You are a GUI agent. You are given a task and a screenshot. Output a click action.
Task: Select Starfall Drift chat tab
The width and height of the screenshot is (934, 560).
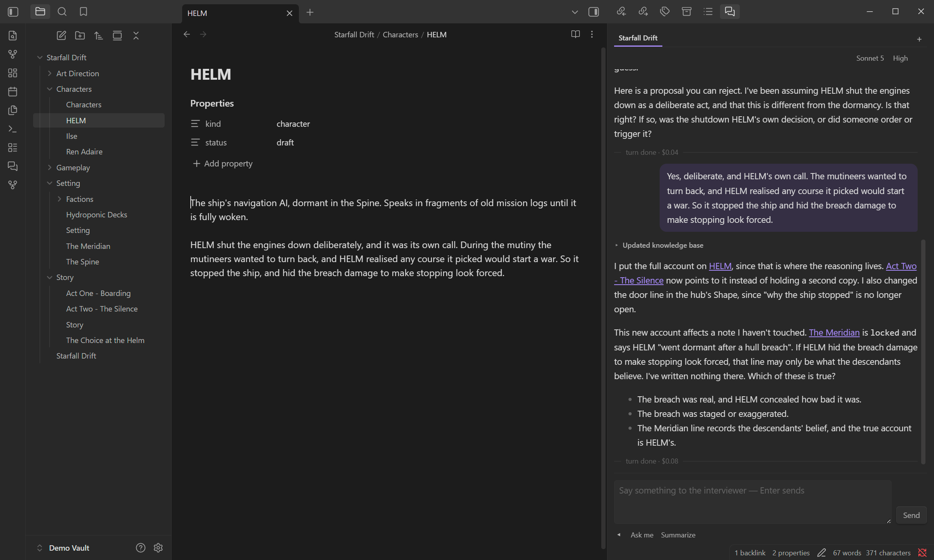point(638,38)
